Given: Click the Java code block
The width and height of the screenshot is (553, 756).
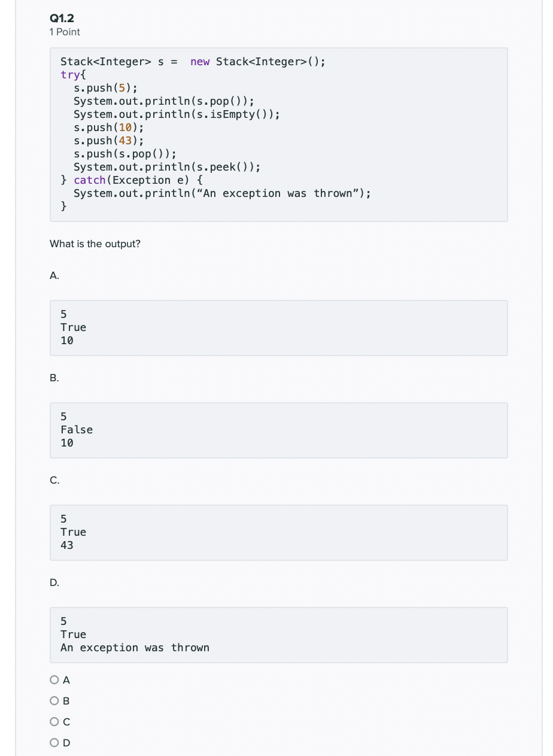Looking at the screenshot, I should [x=278, y=134].
